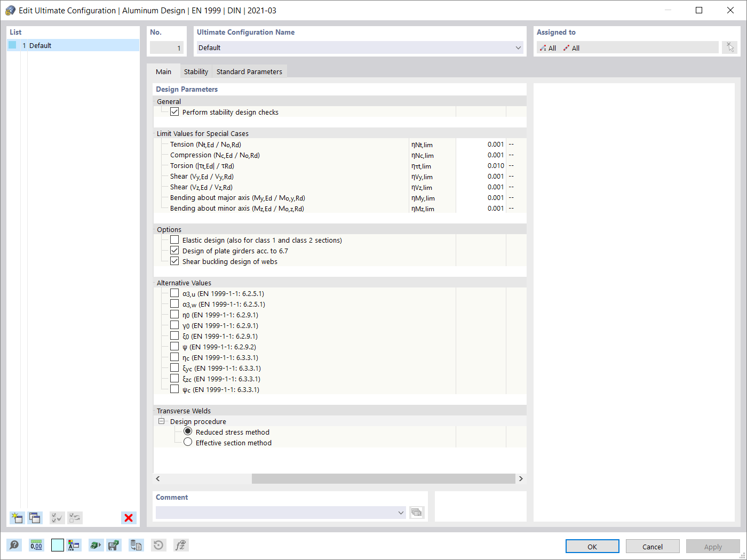This screenshot has height=560, width=747.
Task: Disable Shear buckling design of webs
Action: point(174,261)
